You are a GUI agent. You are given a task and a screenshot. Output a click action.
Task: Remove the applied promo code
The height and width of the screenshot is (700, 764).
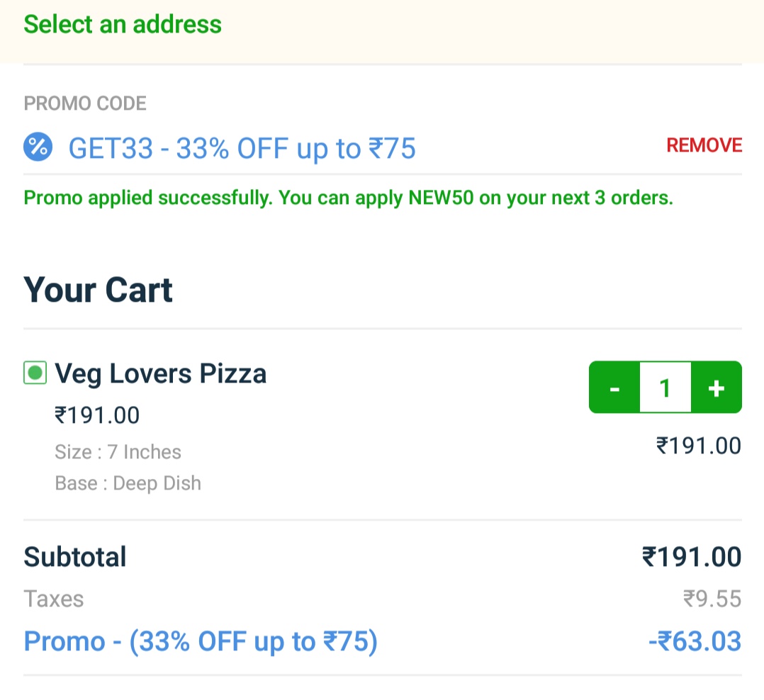(704, 145)
